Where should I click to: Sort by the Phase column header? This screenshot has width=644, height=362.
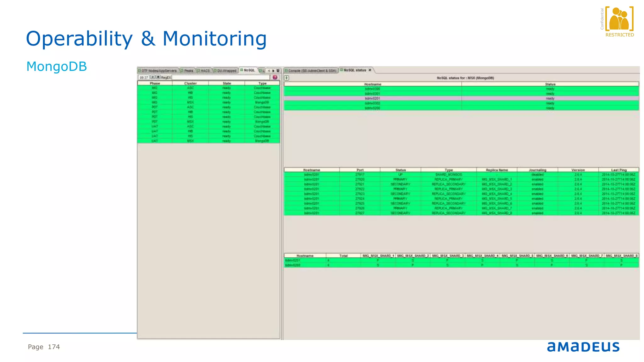[155, 83]
